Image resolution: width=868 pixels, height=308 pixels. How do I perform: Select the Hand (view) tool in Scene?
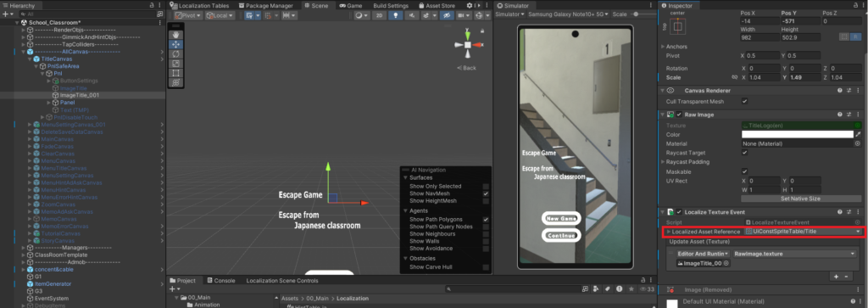(175, 34)
